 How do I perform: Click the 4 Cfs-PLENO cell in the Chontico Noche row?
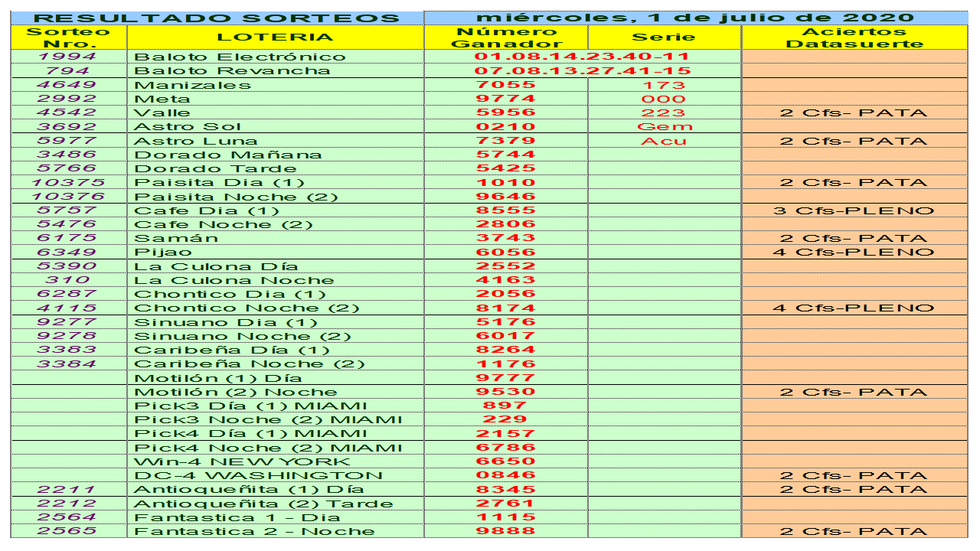click(854, 308)
